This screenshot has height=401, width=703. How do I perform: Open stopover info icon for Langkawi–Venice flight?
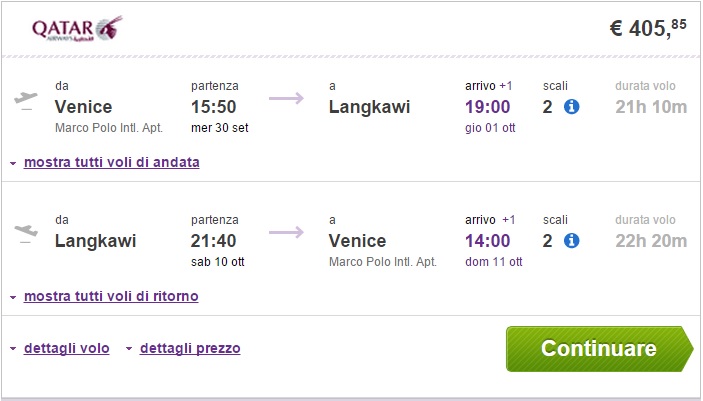pos(572,240)
